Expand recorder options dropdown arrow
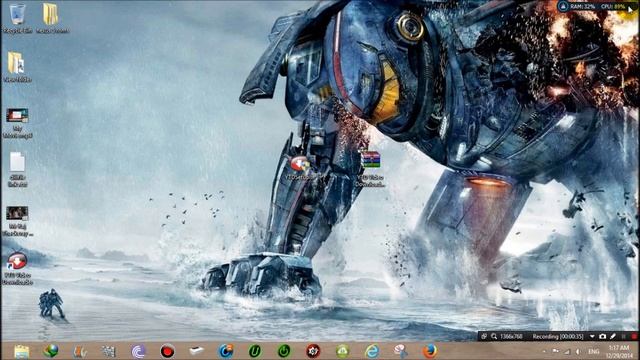 tap(592, 336)
